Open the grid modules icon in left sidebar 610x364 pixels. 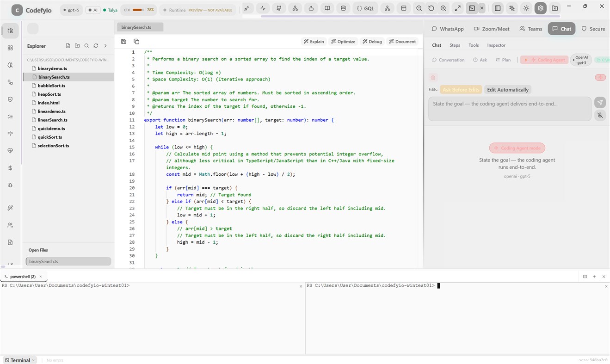(x=10, y=48)
